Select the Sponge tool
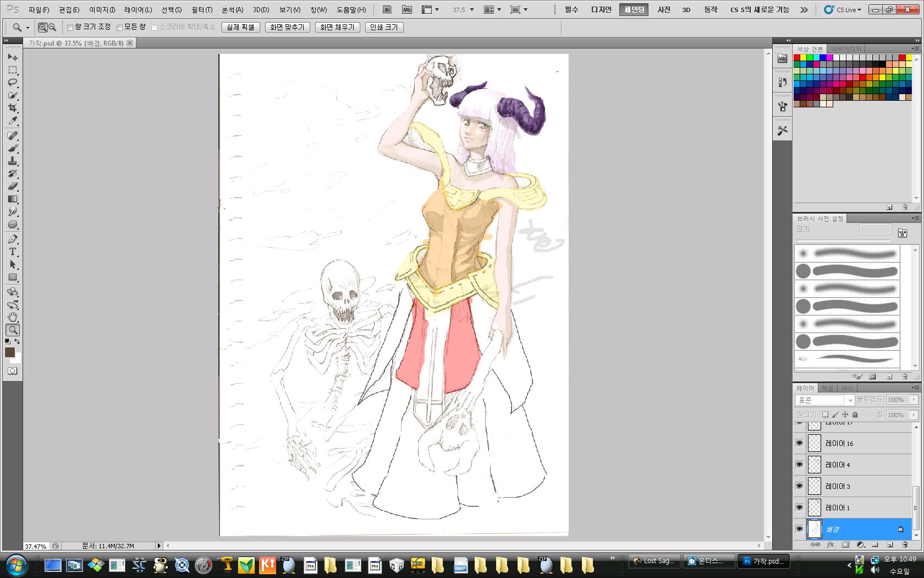Screen dimensions: 924x578 click(x=13, y=224)
